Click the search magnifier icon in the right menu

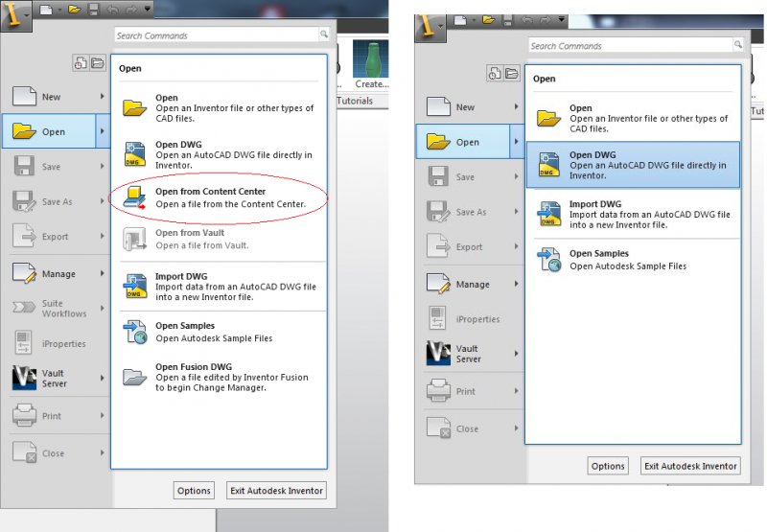click(x=737, y=44)
